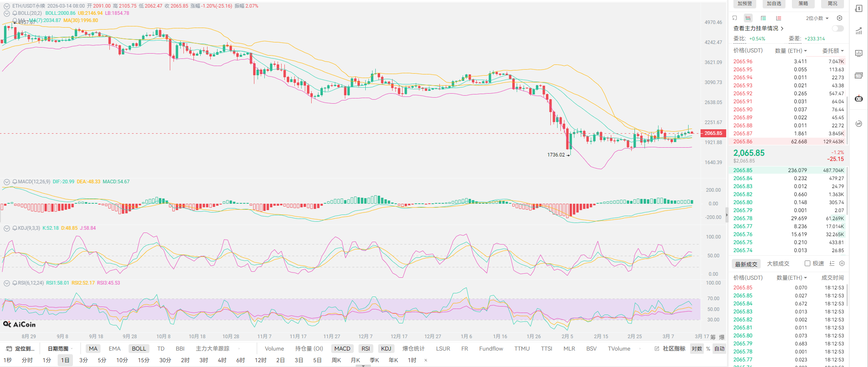This screenshot has height=367, width=868.
Task: Open the dollar bill icon in sidebar
Action: [x=859, y=8]
